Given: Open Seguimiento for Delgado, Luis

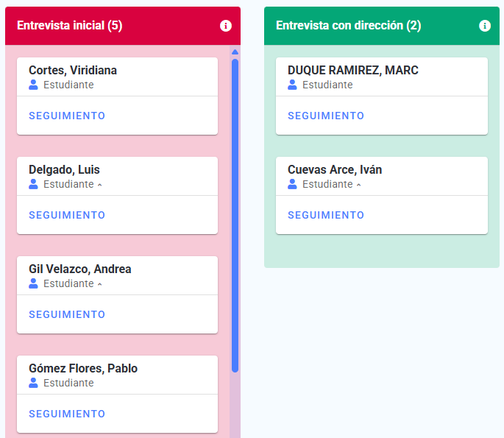Looking at the screenshot, I should click(67, 215).
